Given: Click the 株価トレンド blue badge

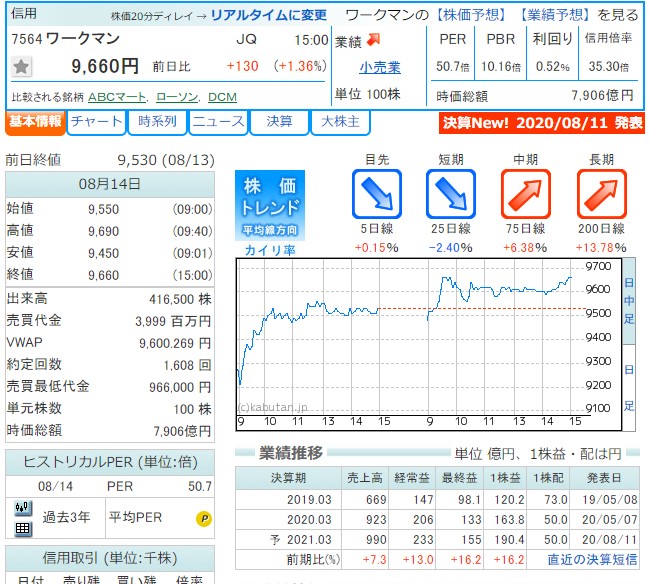Looking at the screenshot, I should pos(270,205).
